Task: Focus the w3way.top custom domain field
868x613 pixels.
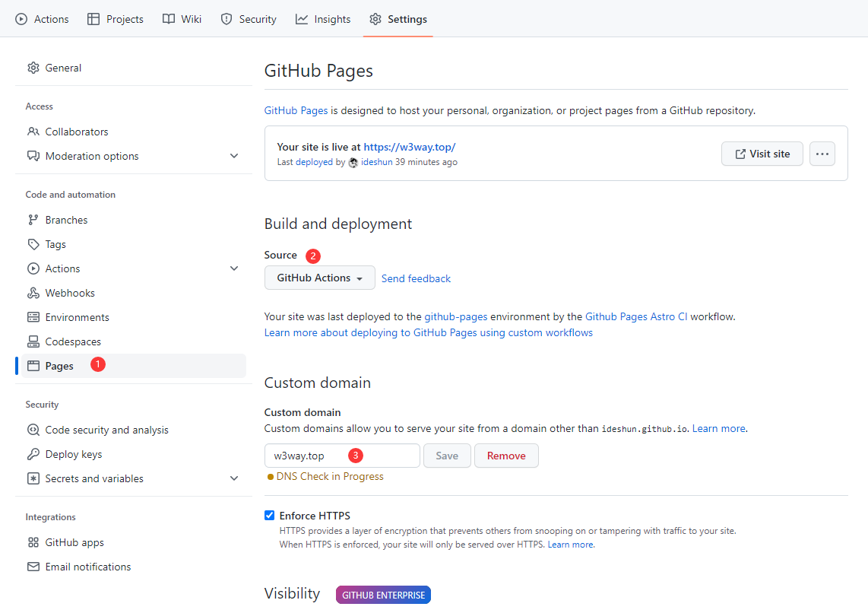Action: [342, 456]
